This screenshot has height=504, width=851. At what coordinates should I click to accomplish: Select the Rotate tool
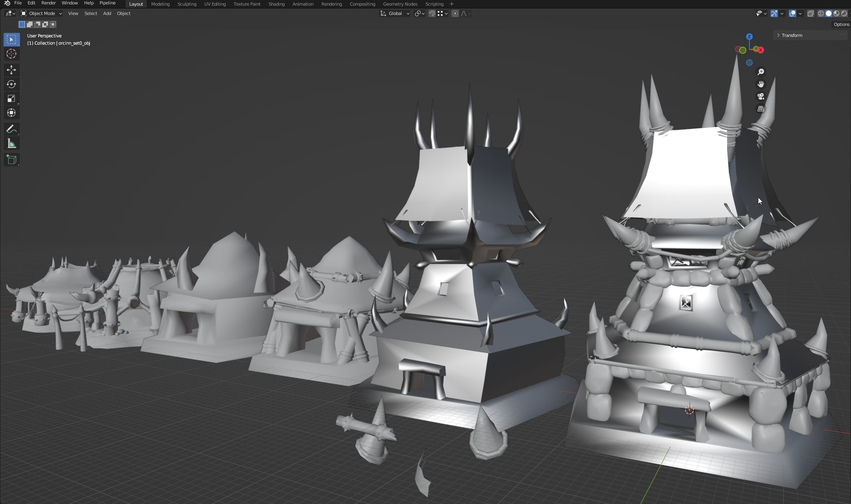tap(11, 84)
